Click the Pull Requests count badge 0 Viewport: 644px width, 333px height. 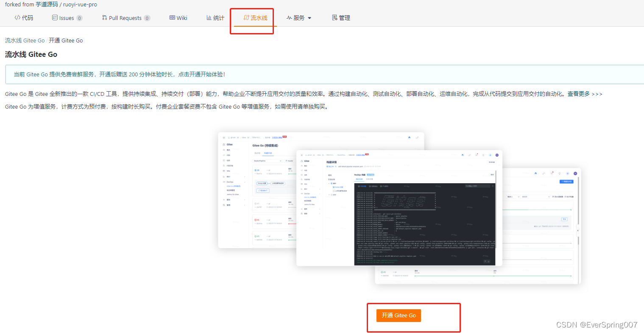(x=147, y=18)
